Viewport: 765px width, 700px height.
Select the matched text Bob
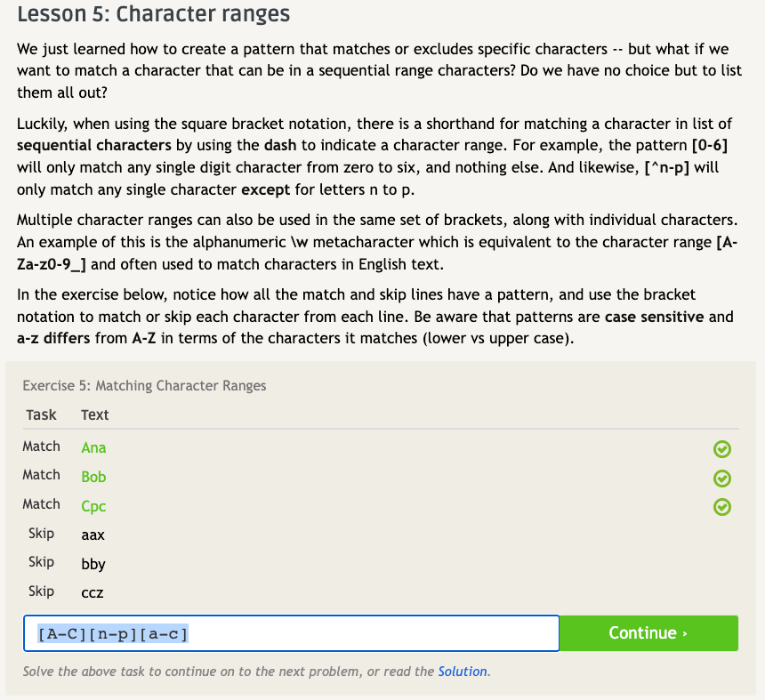click(93, 477)
